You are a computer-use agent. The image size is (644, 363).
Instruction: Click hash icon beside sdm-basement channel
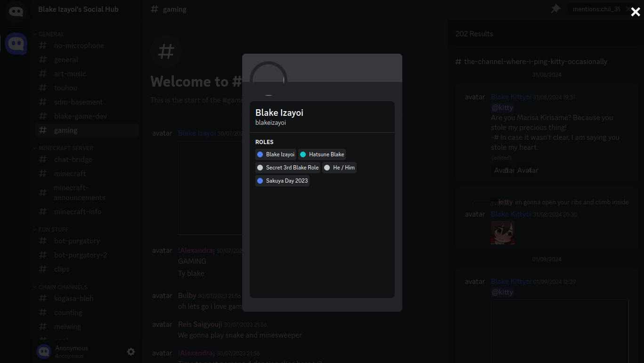43,102
